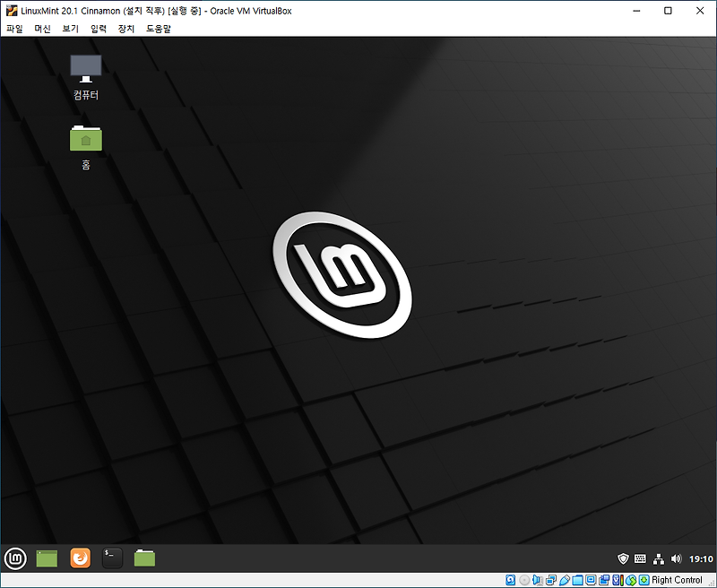Open the 장치 menu
The height and width of the screenshot is (588, 717).
(126, 29)
